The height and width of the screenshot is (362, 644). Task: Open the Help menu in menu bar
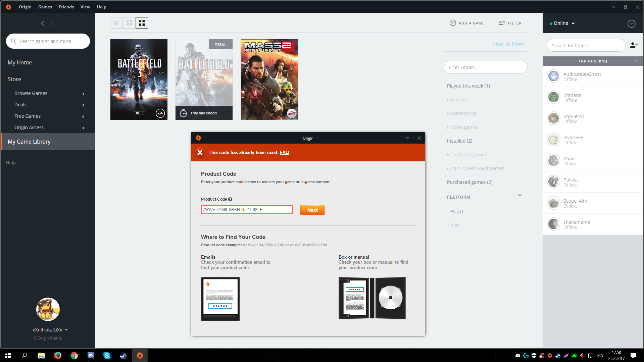coord(102,7)
